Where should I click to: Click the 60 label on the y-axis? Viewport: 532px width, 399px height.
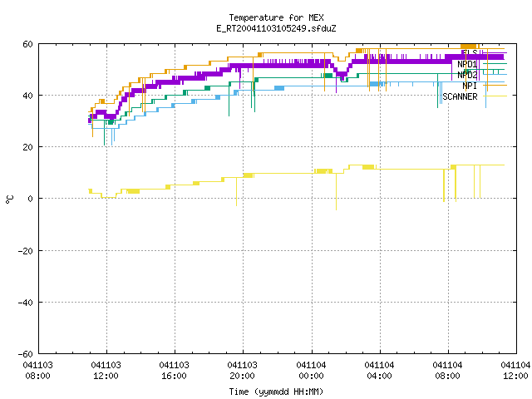click(27, 44)
